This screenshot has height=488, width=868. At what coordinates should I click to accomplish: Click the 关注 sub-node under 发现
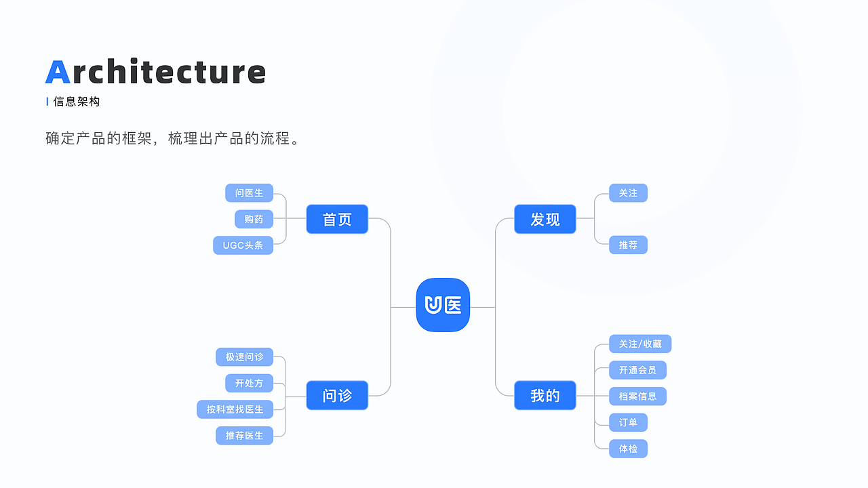click(x=629, y=193)
